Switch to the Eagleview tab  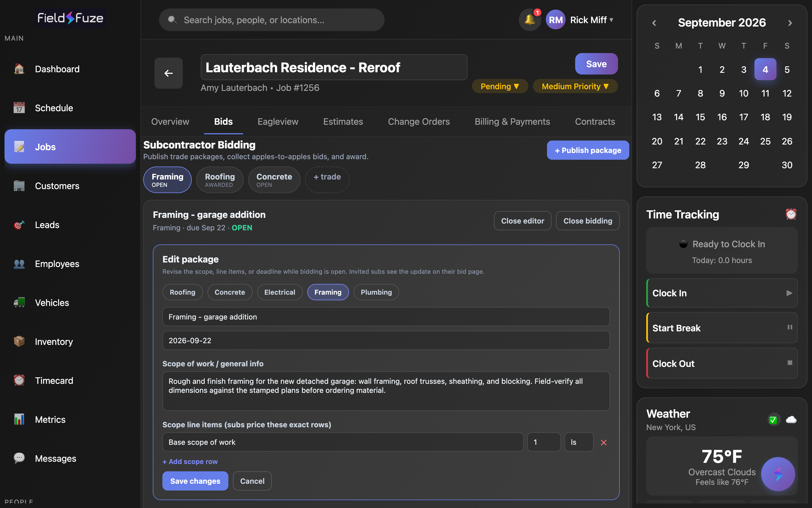(x=278, y=122)
